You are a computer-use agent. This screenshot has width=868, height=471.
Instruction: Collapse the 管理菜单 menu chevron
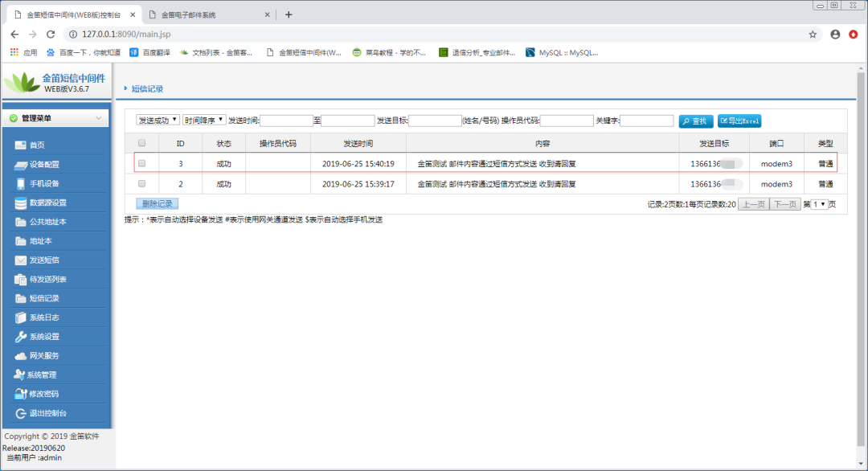click(x=99, y=118)
